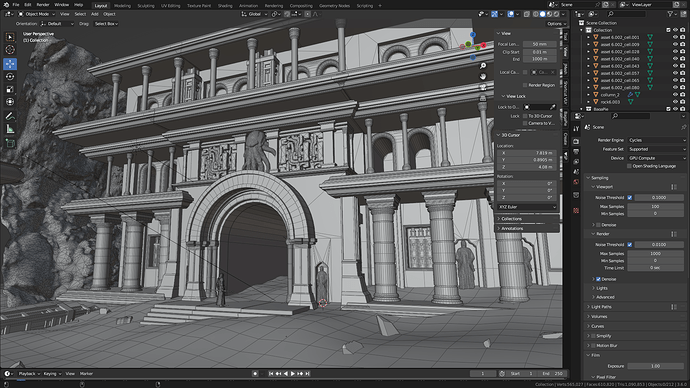690x388 pixels.
Task: Select the 3D Cursor tool
Action: click(10, 50)
